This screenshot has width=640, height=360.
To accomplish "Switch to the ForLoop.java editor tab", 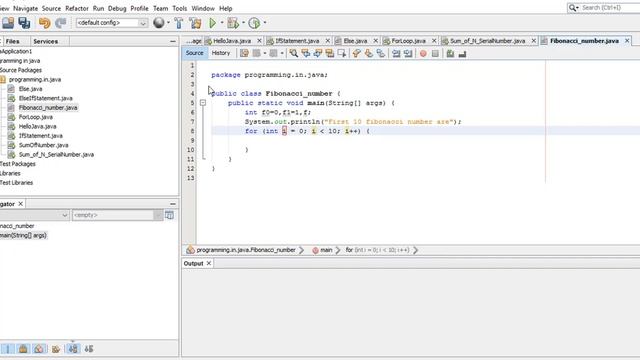I will pyautogui.click(x=409, y=41).
